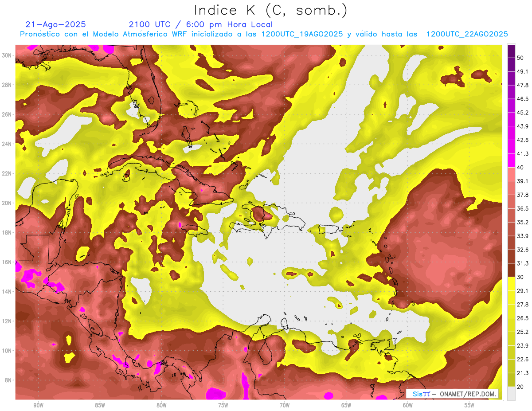Click the color bar value '30'
The width and height of the screenshot is (532, 411).
coord(520,277)
